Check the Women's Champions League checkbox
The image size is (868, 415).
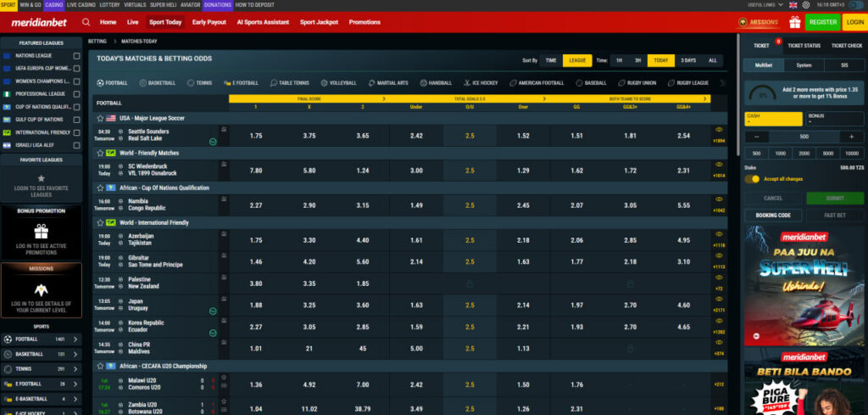coord(76,81)
